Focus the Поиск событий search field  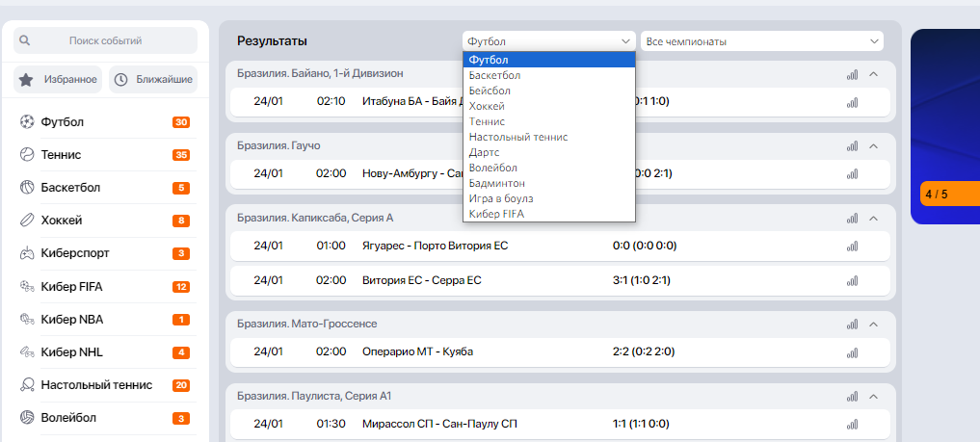tap(105, 40)
